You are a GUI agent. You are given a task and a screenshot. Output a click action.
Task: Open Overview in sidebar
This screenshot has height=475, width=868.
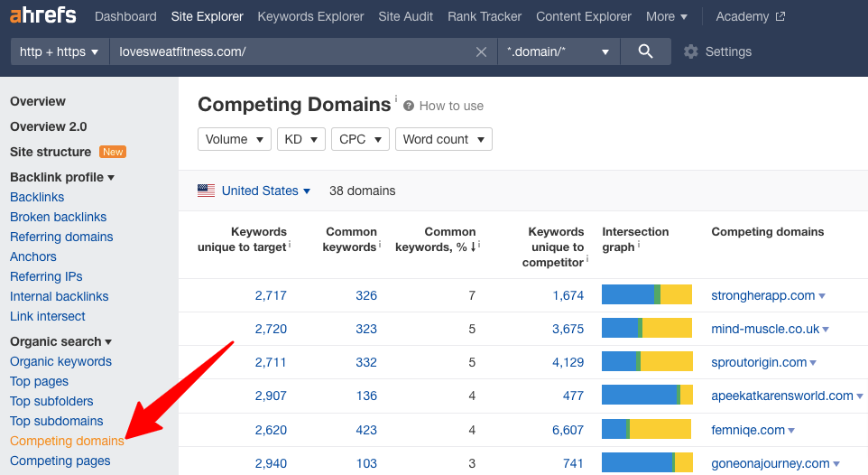[38, 101]
